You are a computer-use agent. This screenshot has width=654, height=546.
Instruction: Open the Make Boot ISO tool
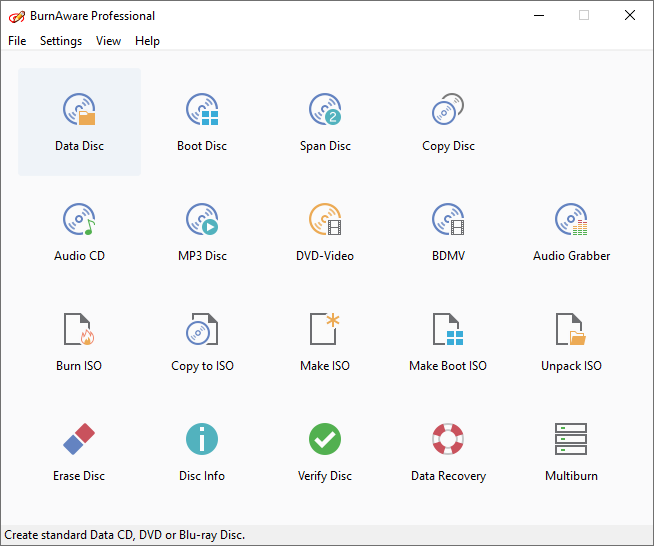(x=448, y=330)
